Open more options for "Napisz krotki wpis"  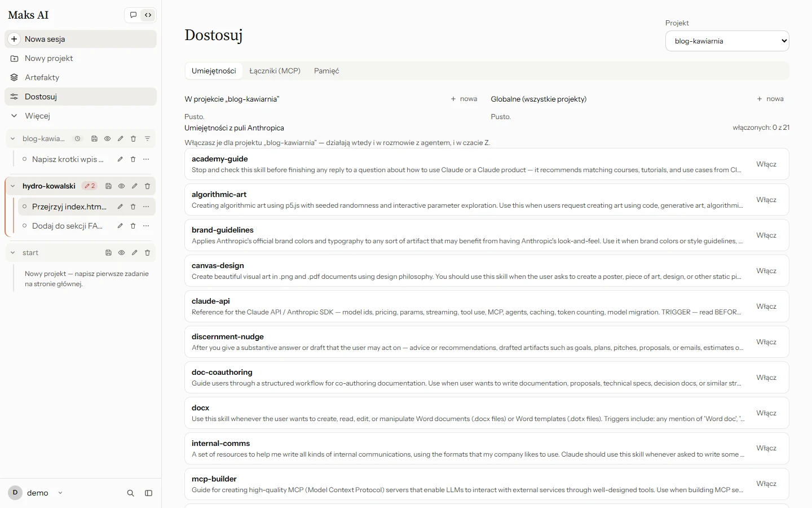[x=146, y=159]
